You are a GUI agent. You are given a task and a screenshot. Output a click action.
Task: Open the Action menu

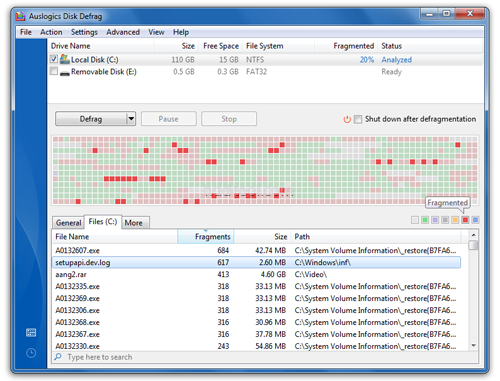click(51, 32)
